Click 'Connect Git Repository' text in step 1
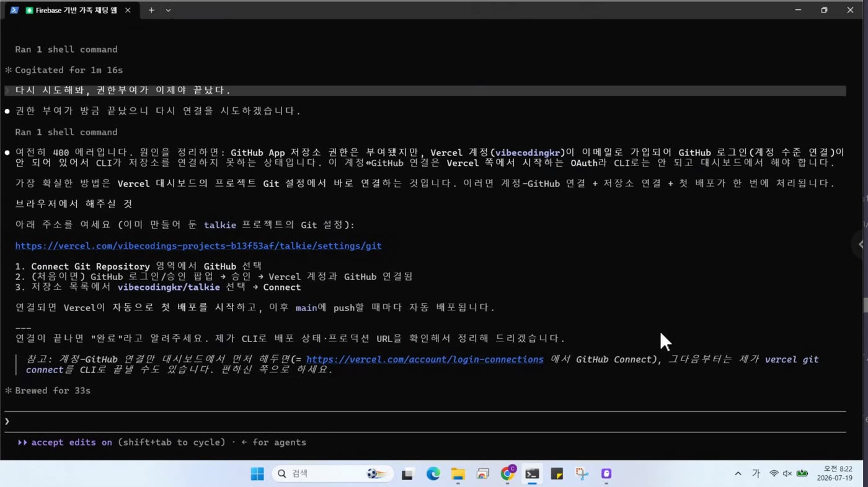This screenshot has width=868, height=487. point(91,266)
